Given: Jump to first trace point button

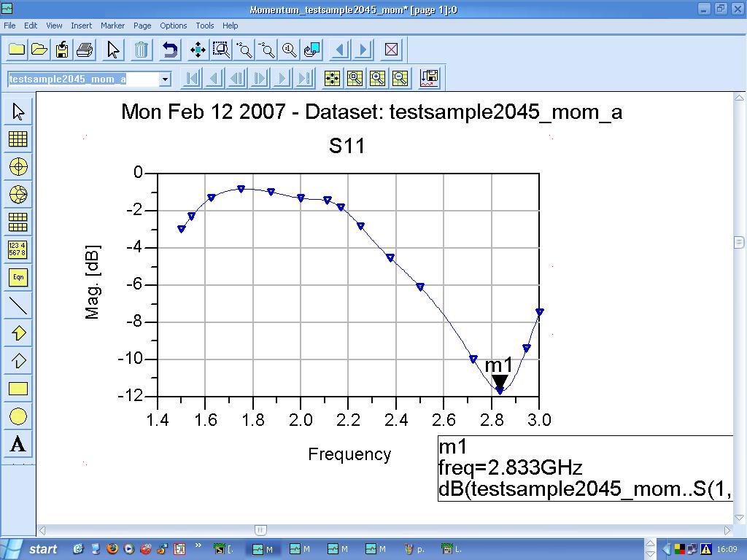Looking at the screenshot, I should point(192,78).
